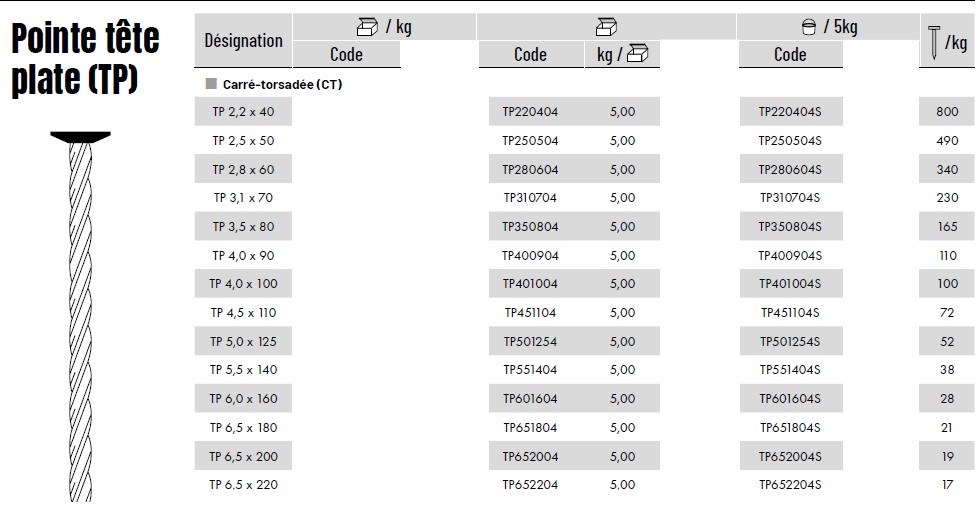Viewport: 979px width, 507px height.
Task: Click the box icon in the '/ kg' header
Action: tap(368, 27)
